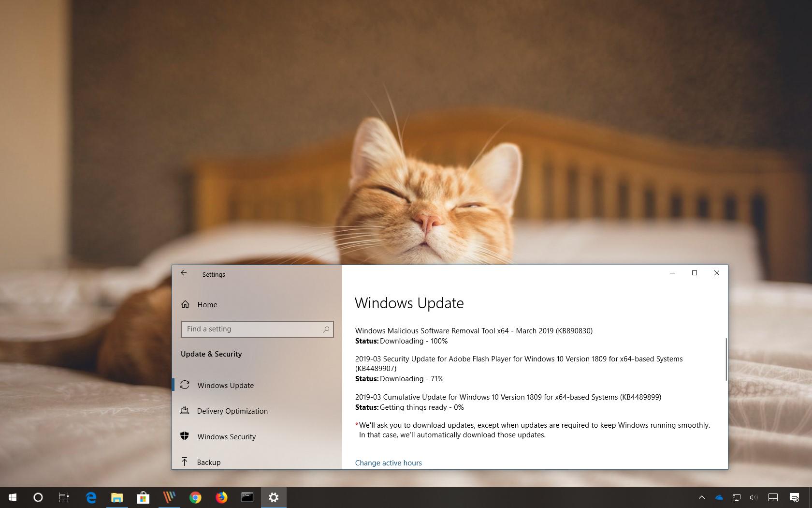Click the 2019-03 Cumulative Update KB4489899 title

[x=508, y=397]
